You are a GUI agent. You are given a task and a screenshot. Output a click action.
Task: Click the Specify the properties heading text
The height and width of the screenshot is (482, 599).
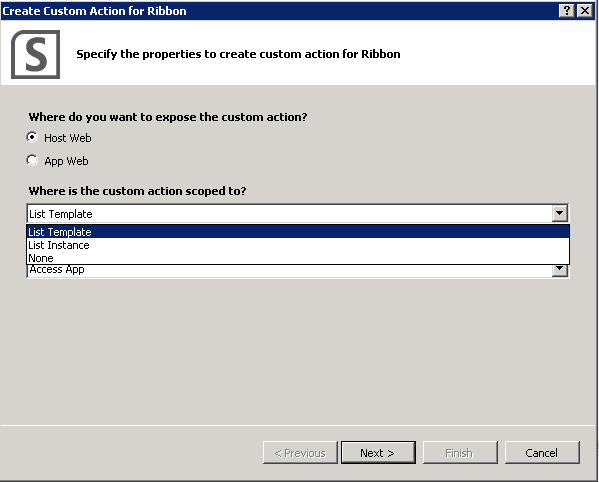point(238,54)
